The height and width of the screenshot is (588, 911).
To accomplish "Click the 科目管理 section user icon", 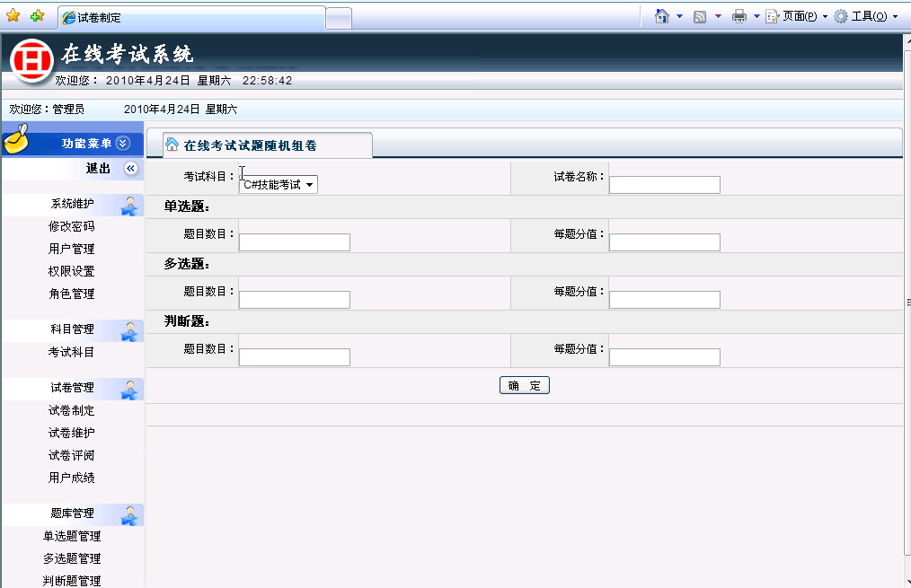I will (x=129, y=331).
